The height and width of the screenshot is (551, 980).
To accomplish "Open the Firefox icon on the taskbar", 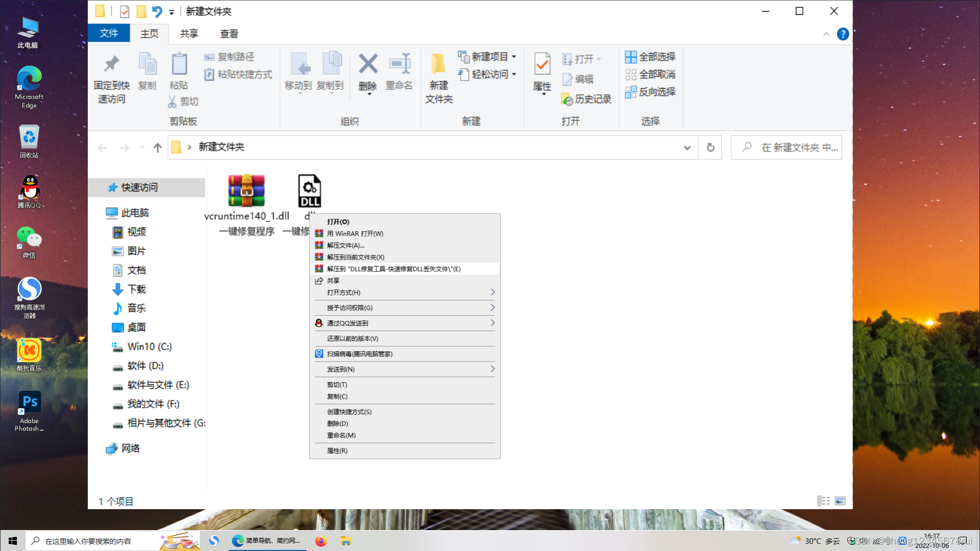I will (321, 541).
